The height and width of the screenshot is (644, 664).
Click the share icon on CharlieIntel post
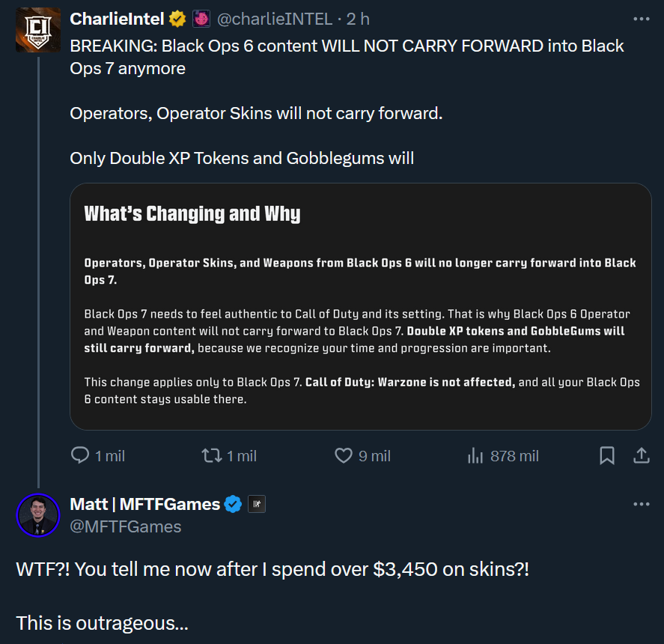coord(642,455)
